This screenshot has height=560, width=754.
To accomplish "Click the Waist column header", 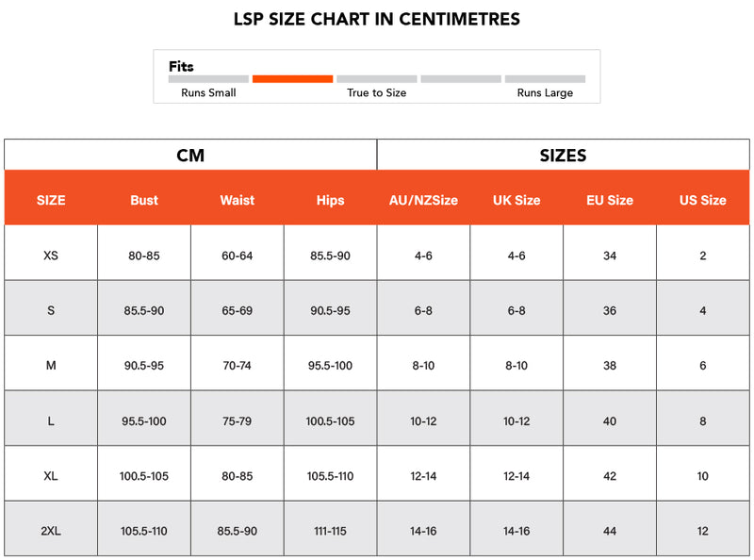I will coord(238,200).
